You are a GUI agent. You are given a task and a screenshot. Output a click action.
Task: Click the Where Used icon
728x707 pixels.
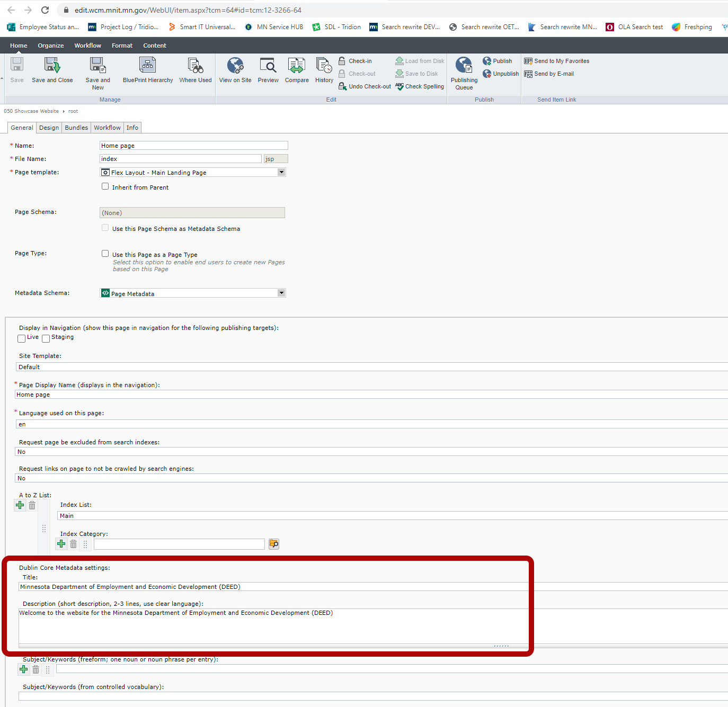(x=195, y=66)
